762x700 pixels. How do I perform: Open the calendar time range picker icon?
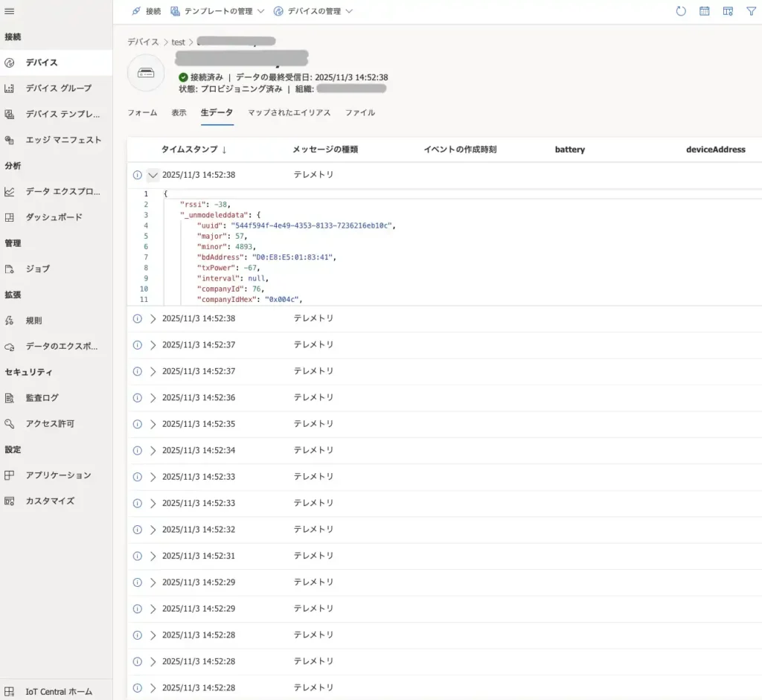(704, 11)
